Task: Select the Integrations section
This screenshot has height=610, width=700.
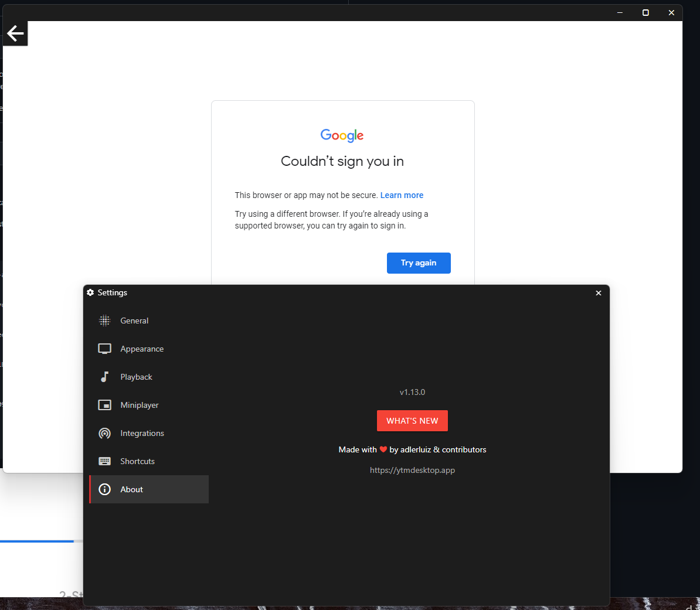Action: point(149,433)
